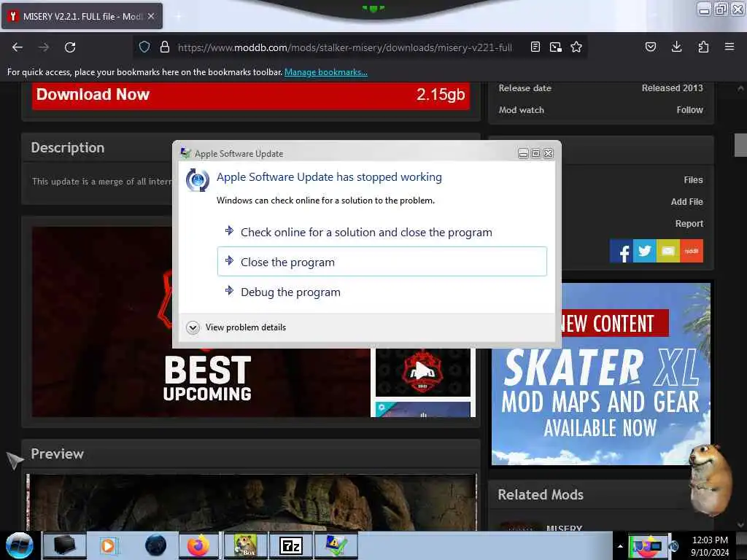747x560 pixels.
Task: Select the MISERY V2.2.1 FULL file tab
Action: (x=82, y=16)
